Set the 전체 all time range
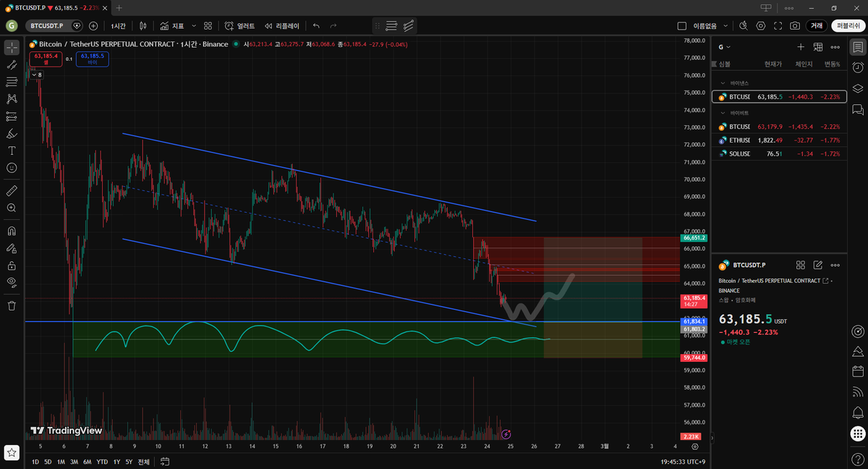Screen dimensions: 868x469 pos(143,461)
